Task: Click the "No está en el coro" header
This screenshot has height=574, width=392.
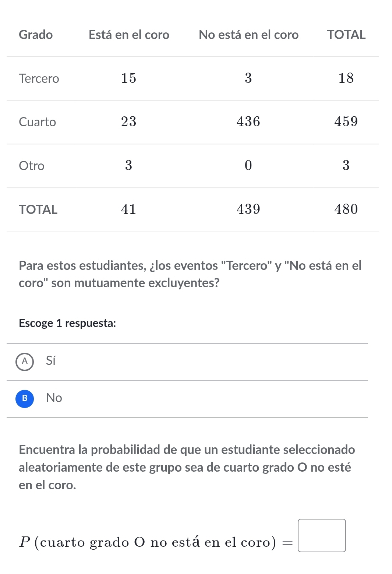Action: point(248,35)
